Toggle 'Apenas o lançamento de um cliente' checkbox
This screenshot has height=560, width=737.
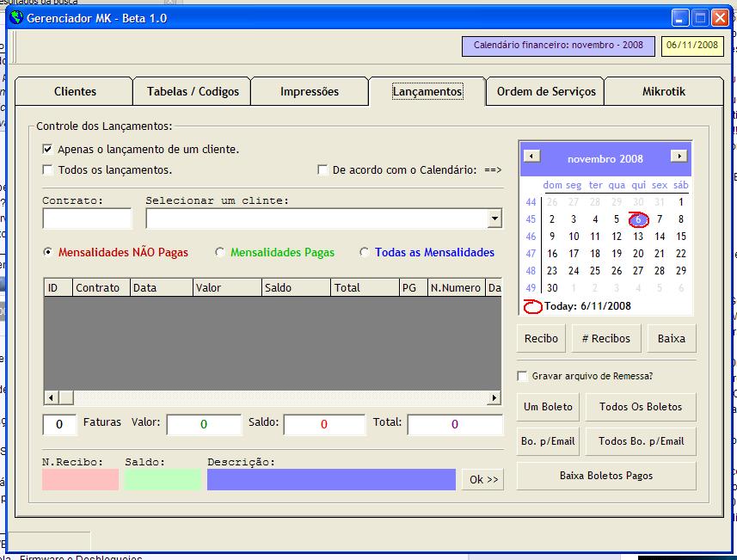47,149
